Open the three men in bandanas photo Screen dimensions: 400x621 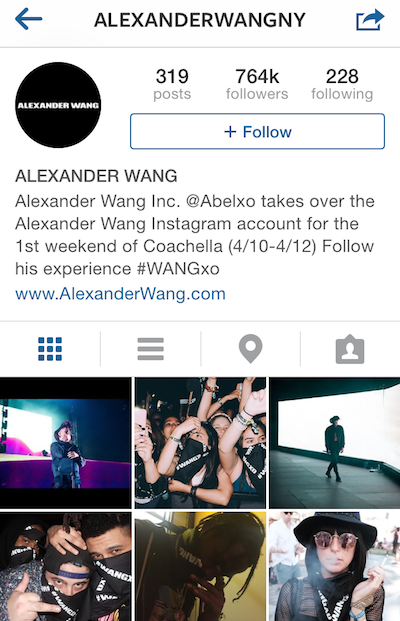click(65, 566)
